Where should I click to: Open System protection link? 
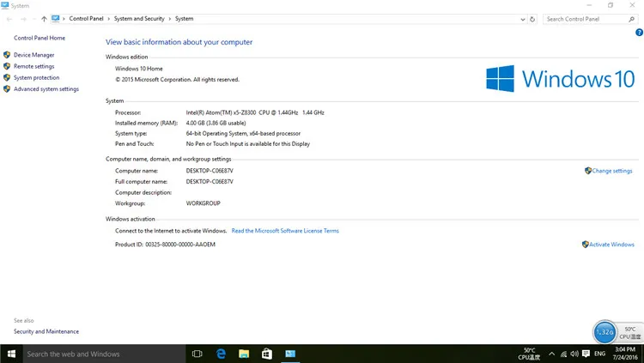coord(37,77)
